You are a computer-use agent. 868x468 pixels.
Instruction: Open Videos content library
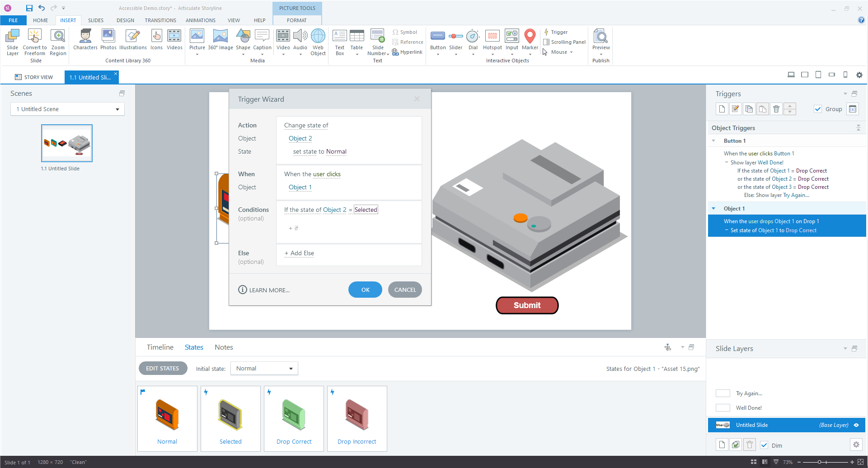[x=174, y=39]
